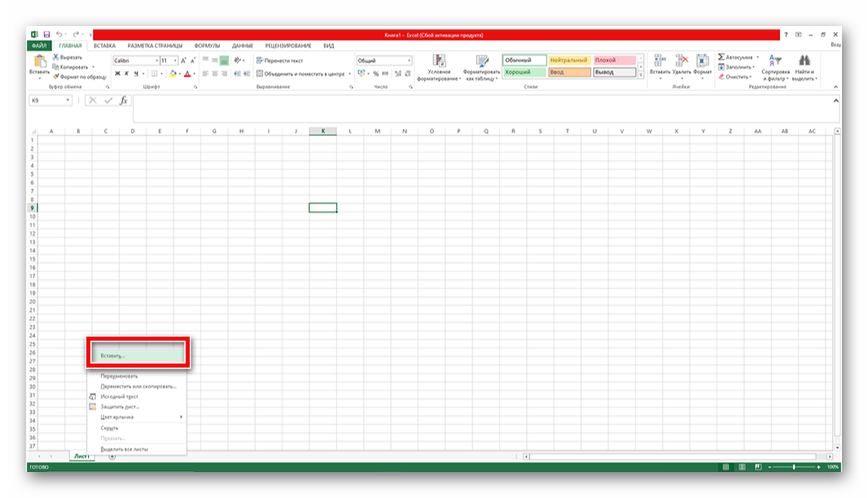Click the thousands separator 000 icon

pyautogui.click(x=385, y=73)
